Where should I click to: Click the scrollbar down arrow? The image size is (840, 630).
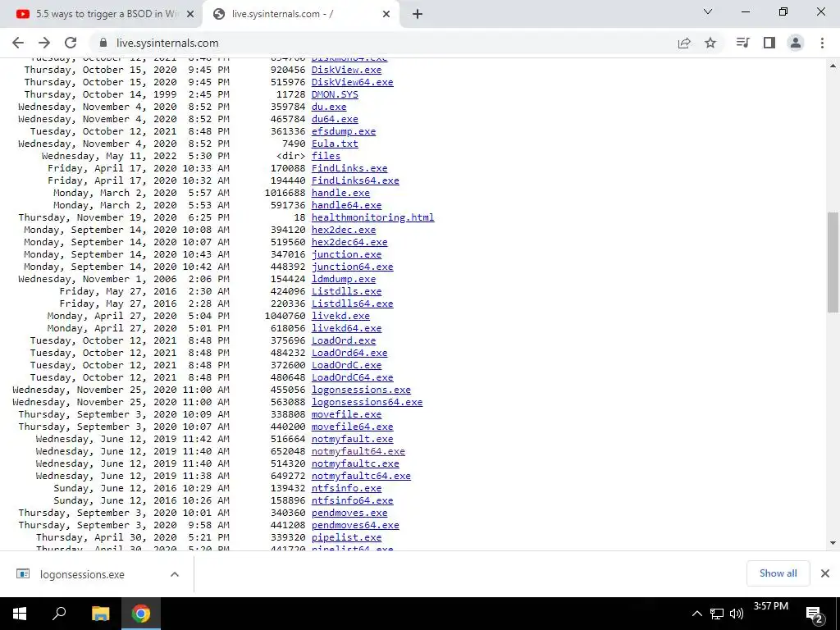click(833, 543)
